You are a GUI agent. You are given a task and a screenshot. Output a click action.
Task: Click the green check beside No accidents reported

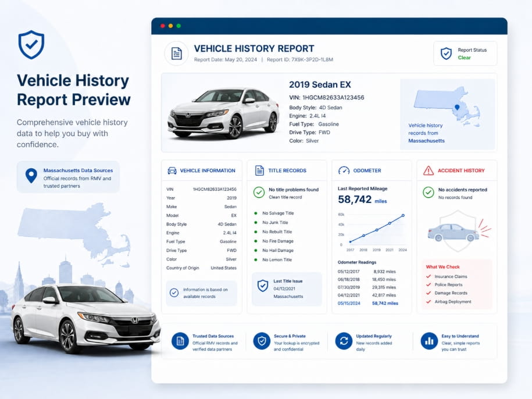[x=428, y=193]
